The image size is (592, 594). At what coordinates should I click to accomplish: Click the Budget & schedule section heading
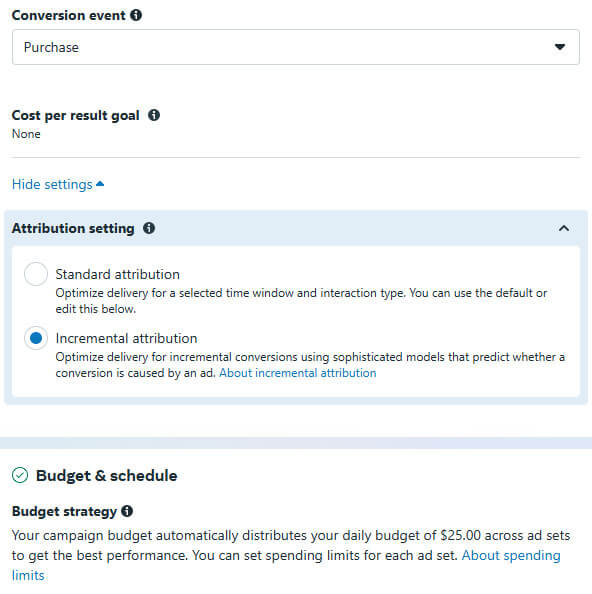pos(106,475)
